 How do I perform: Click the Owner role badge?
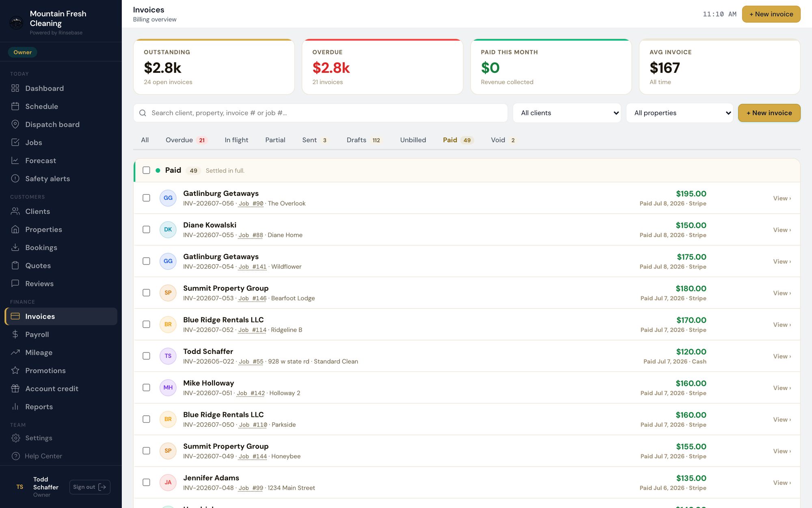22,52
